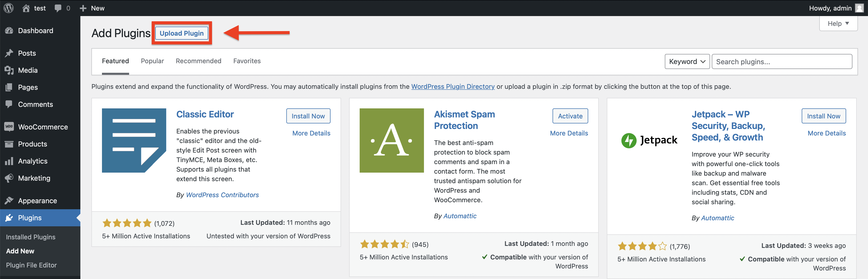
Task: Click 'Untested with your version of WordPress' text
Action: (x=268, y=236)
